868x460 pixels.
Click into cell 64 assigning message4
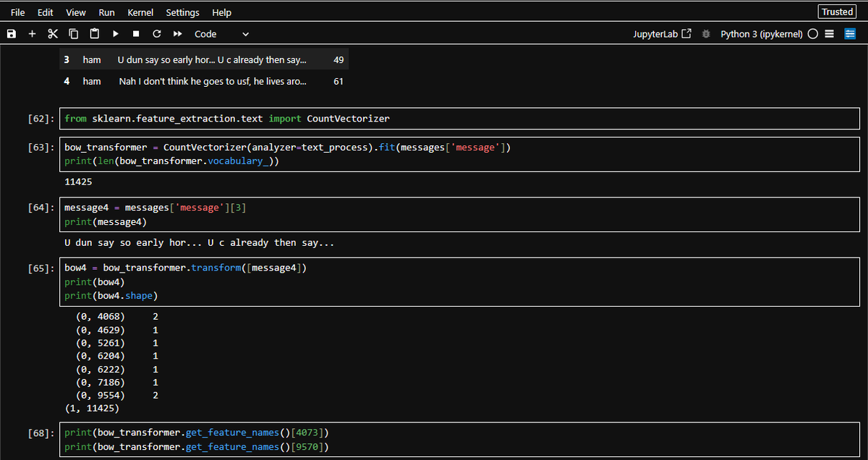[459, 215]
